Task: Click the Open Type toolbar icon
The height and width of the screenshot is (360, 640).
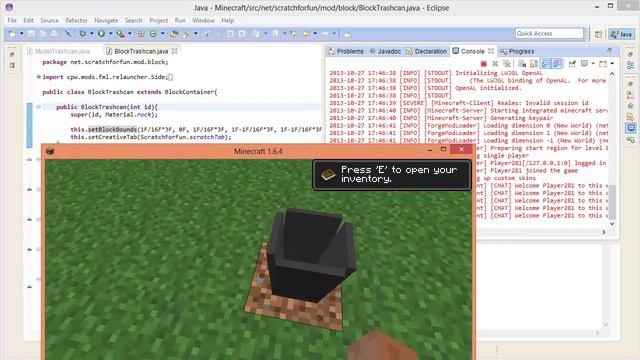Action: (174, 34)
